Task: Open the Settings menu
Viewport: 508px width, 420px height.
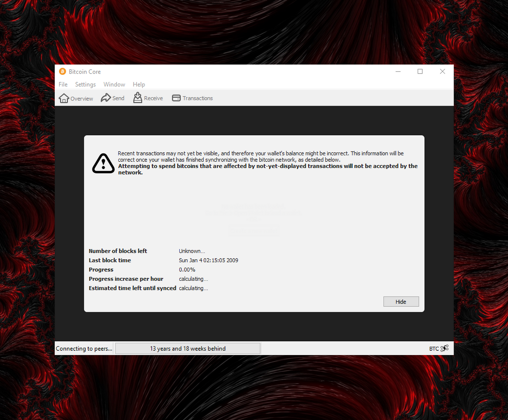Action: tap(85, 84)
